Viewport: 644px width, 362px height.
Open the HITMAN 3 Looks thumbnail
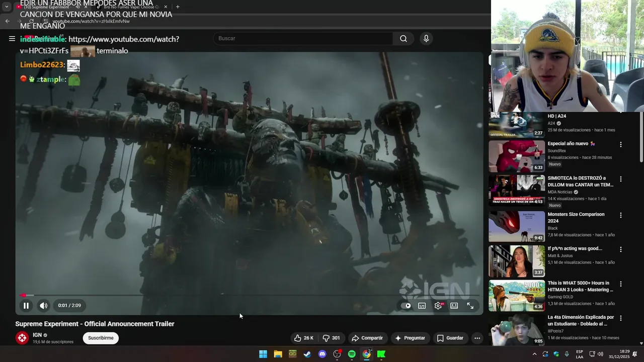[x=517, y=295]
